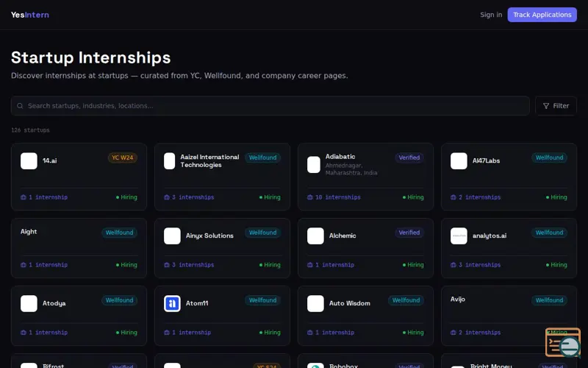
Task: Click 3 internships on Ainyx Solutions card
Action: coord(193,265)
